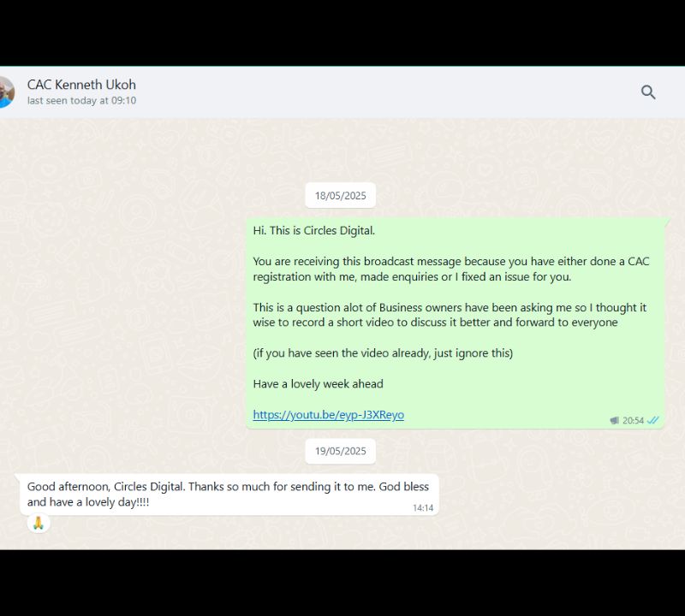The image size is (685, 616).
Task: Click the and have a lovely day!!!! text
Action: click(x=88, y=502)
